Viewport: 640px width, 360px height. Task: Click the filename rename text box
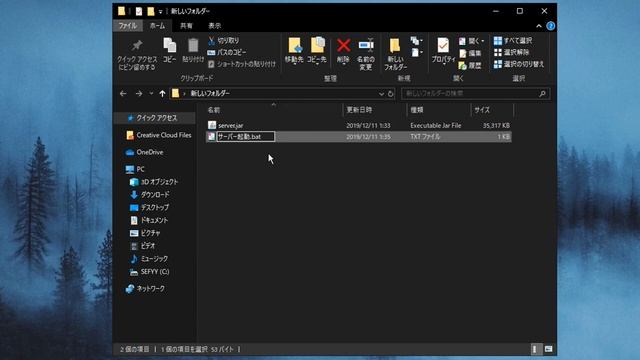coord(246,137)
